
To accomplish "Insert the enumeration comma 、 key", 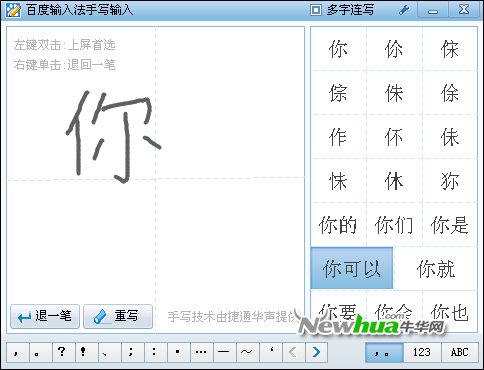I will click(x=110, y=352).
